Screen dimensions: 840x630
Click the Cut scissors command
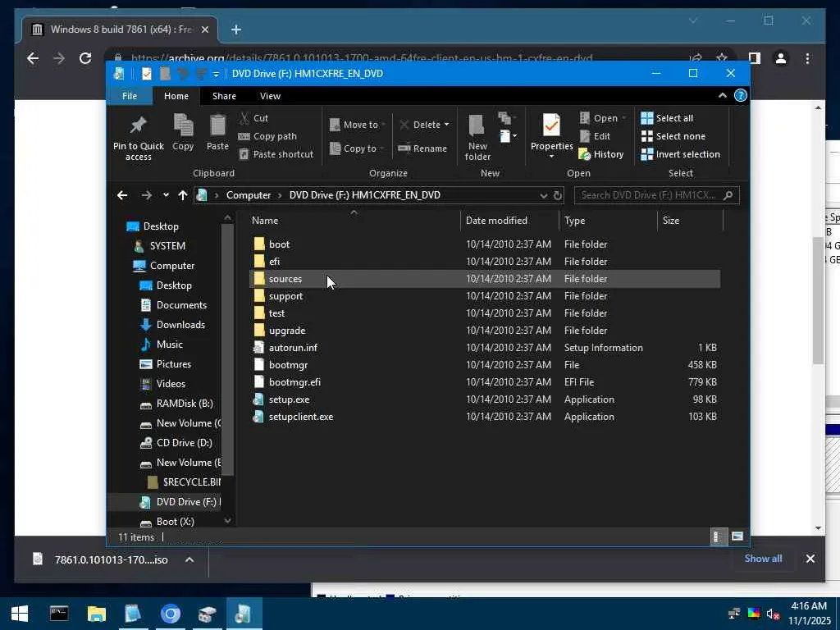tap(254, 118)
